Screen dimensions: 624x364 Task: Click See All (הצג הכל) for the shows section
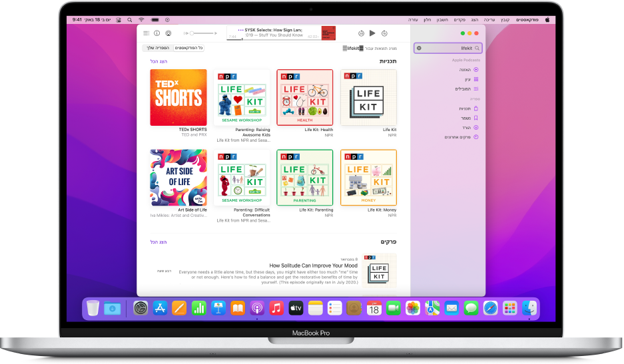tap(158, 61)
